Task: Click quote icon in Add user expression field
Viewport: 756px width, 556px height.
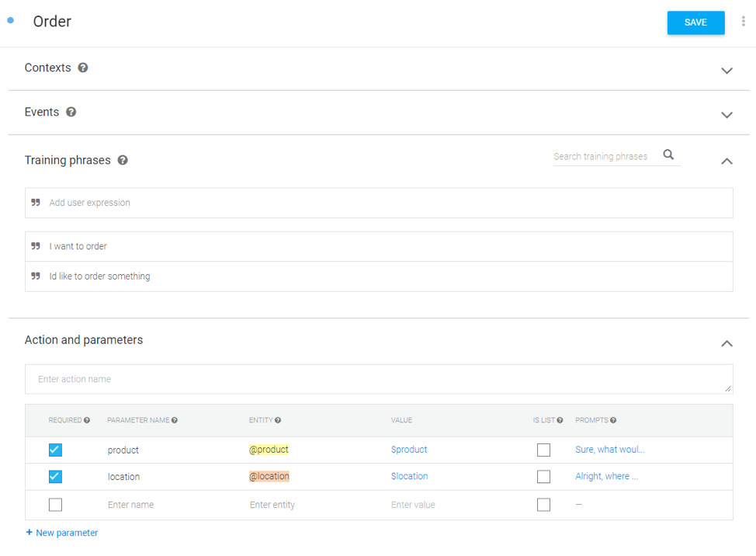Action: pyautogui.click(x=36, y=202)
